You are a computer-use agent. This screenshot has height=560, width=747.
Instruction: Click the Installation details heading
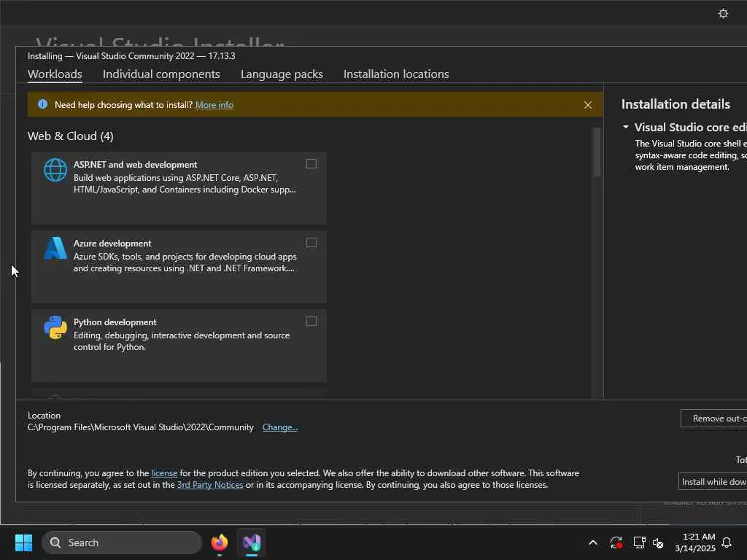pos(676,104)
